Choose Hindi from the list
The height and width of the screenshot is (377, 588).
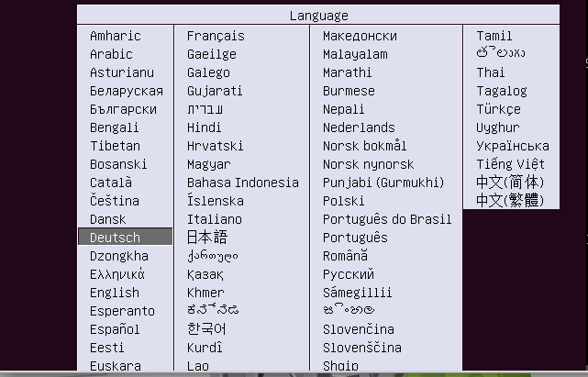205,128
